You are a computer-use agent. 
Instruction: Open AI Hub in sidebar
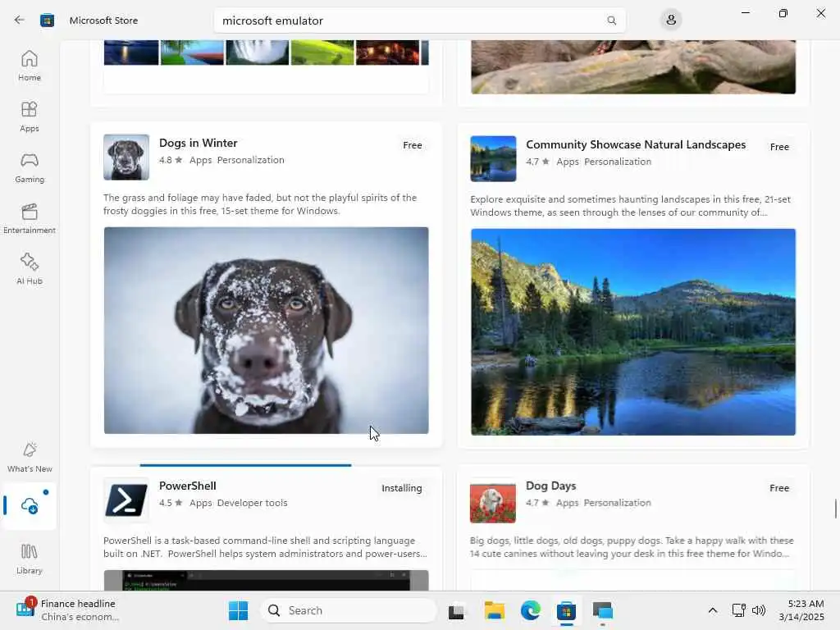[x=30, y=269]
